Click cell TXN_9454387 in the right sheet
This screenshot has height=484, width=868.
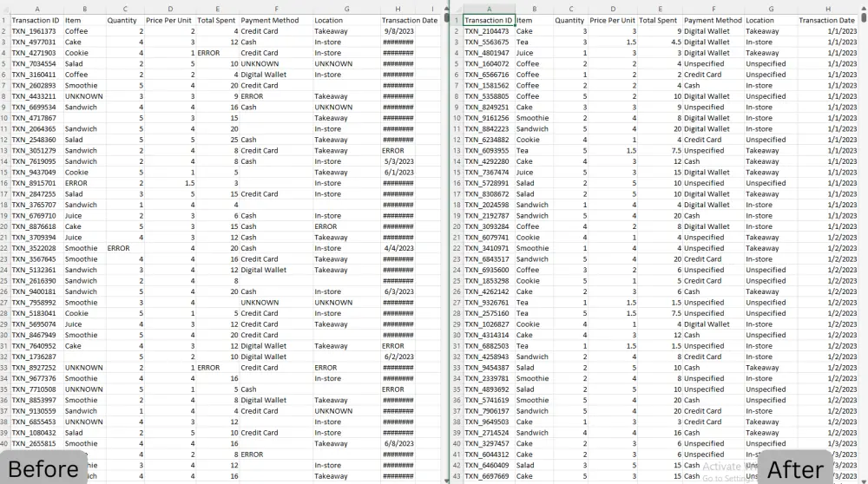tap(488, 368)
